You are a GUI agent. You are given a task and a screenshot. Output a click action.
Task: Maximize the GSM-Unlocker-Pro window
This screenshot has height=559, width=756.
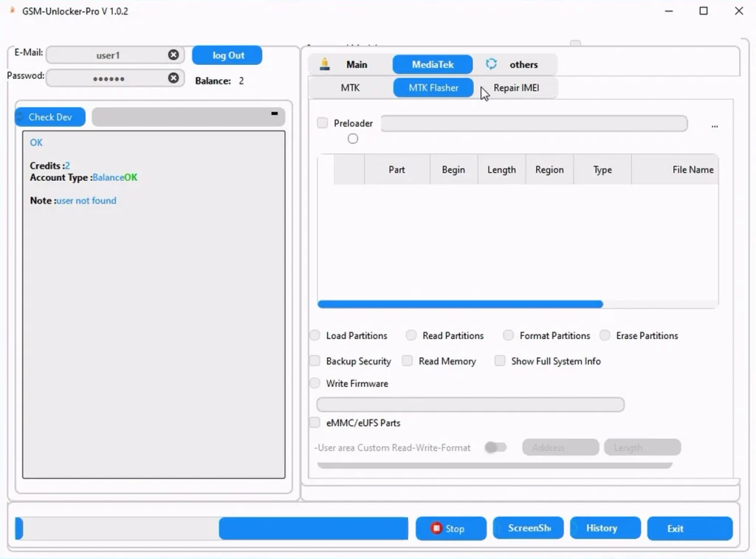[x=704, y=11]
